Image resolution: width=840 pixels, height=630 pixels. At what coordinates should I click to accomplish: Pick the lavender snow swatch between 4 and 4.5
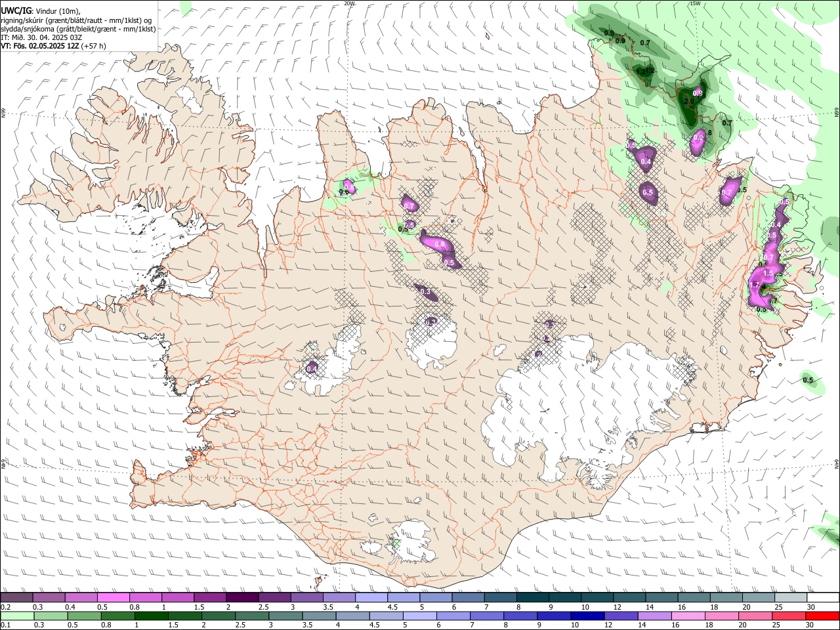tap(371, 598)
